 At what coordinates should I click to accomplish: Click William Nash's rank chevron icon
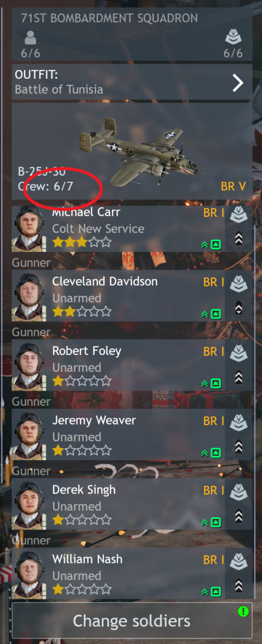tap(239, 585)
